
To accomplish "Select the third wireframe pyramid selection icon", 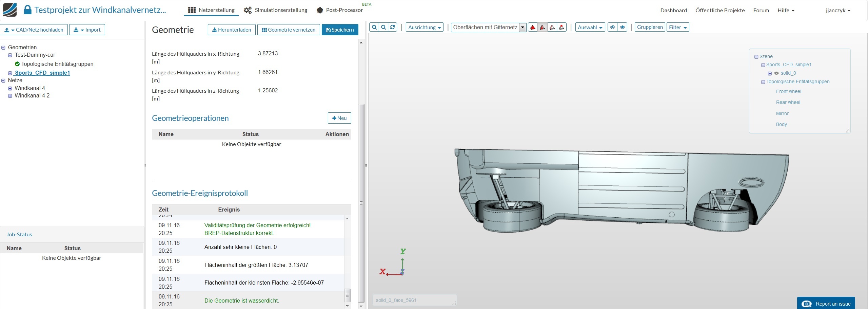I will click(x=552, y=27).
